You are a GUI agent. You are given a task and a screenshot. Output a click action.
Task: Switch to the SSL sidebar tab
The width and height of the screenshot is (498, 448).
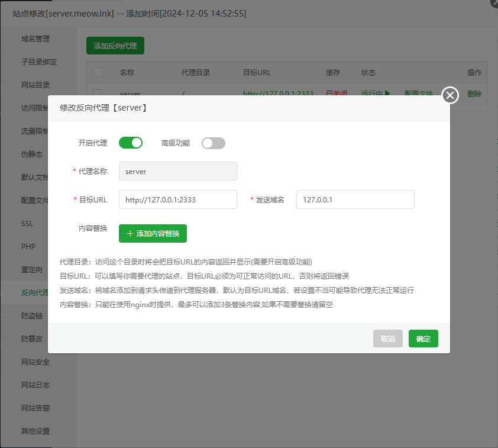point(28,224)
